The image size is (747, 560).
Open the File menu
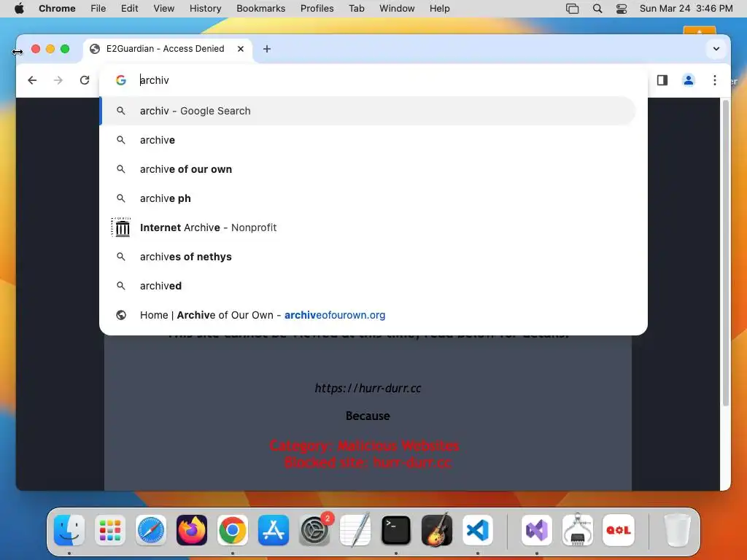pyautogui.click(x=98, y=9)
